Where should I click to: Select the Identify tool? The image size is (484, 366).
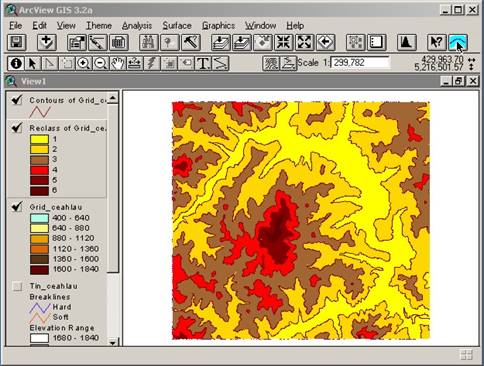(x=16, y=63)
